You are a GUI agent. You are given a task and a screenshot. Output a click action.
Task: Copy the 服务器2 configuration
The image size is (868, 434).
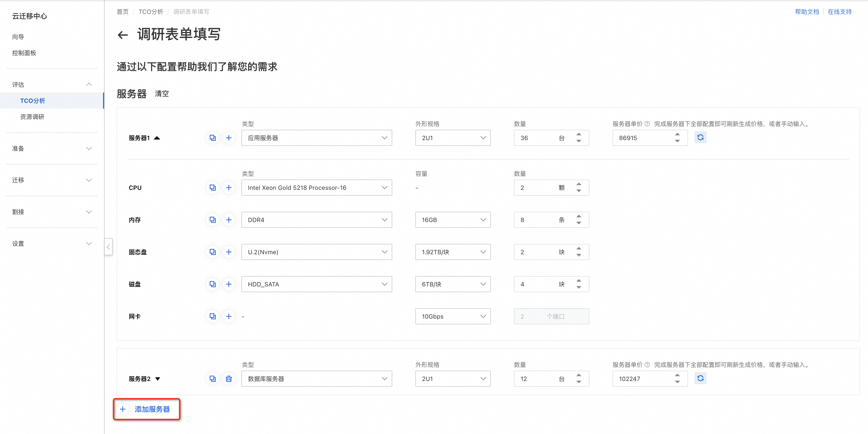(213, 379)
